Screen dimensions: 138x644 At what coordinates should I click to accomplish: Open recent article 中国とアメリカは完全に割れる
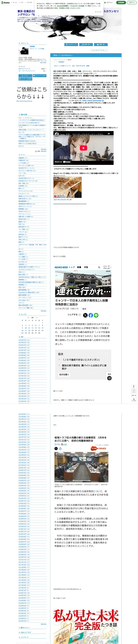pyautogui.click(x=27, y=144)
